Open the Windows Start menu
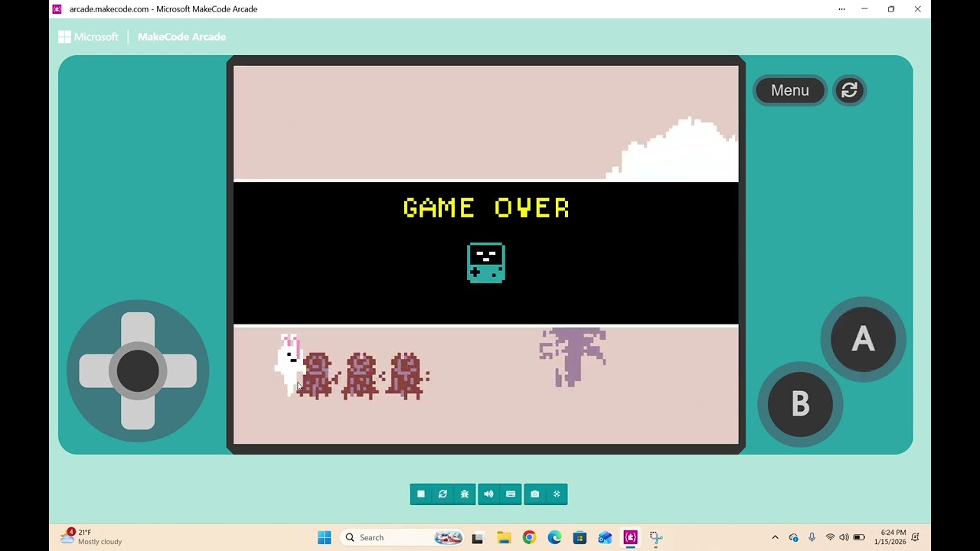This screenshot has height=551, width=980. [x=324, y=537]
